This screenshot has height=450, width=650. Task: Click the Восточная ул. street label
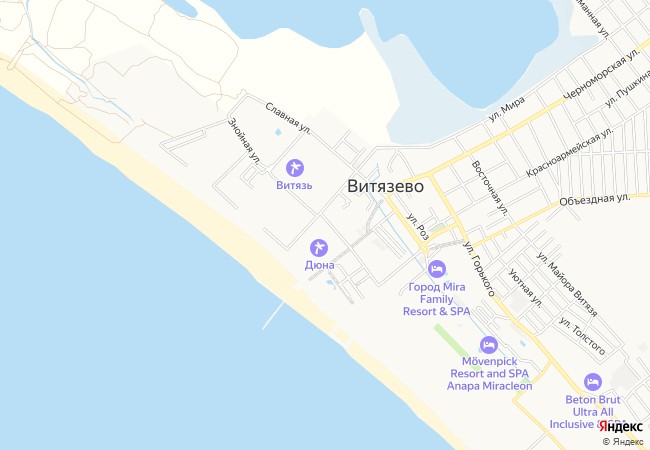tap(490, 188)
